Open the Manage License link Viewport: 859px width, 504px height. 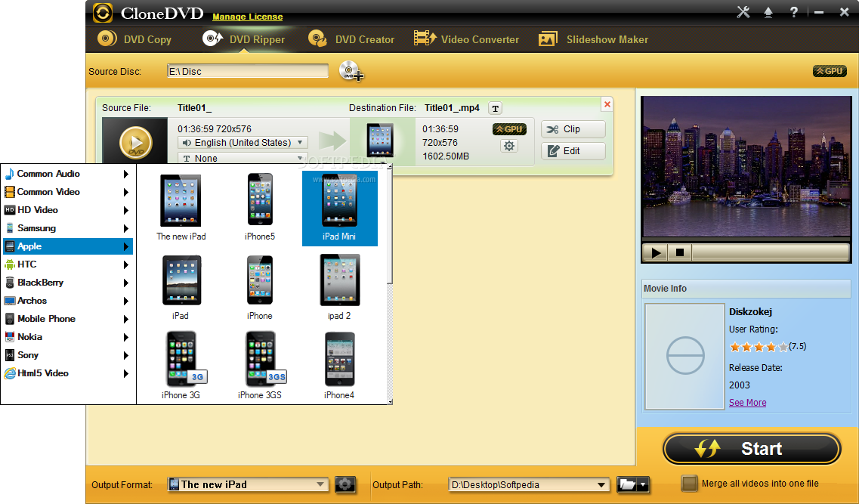pyautogui.click(x=248, y=17)
